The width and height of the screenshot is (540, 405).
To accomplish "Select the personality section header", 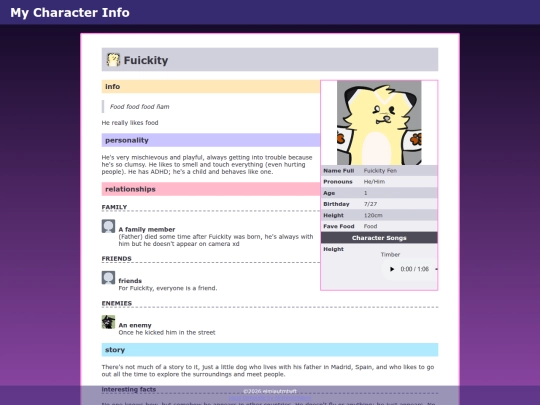I will click(211, 140).
